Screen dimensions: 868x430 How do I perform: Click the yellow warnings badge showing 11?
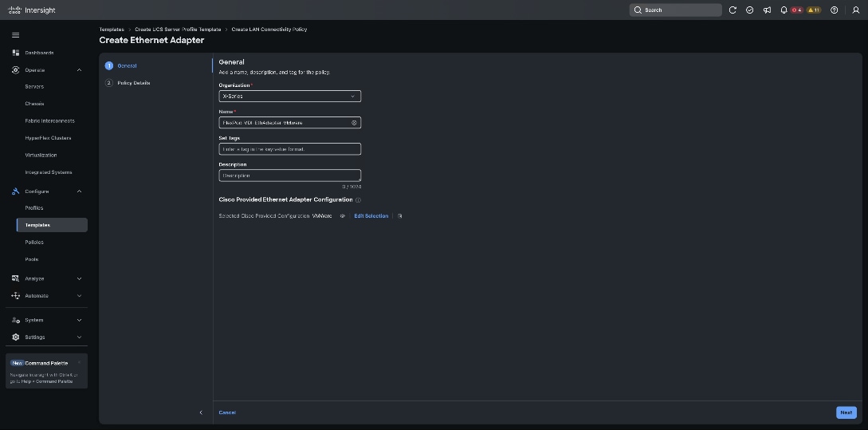coord(814,10)
